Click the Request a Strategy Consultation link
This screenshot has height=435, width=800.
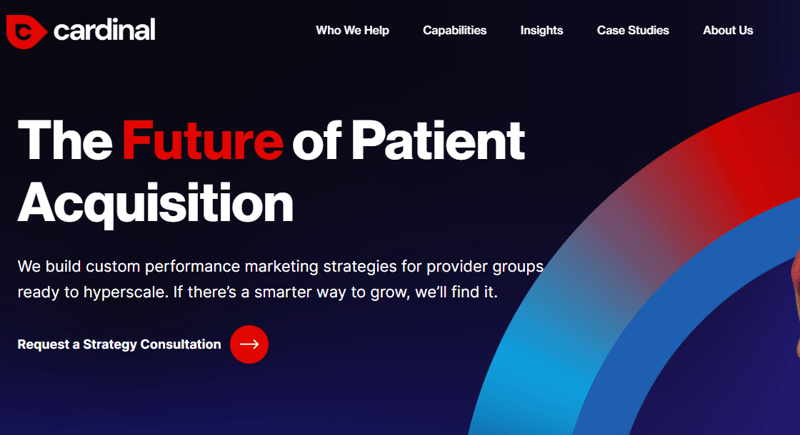point(119,344)
